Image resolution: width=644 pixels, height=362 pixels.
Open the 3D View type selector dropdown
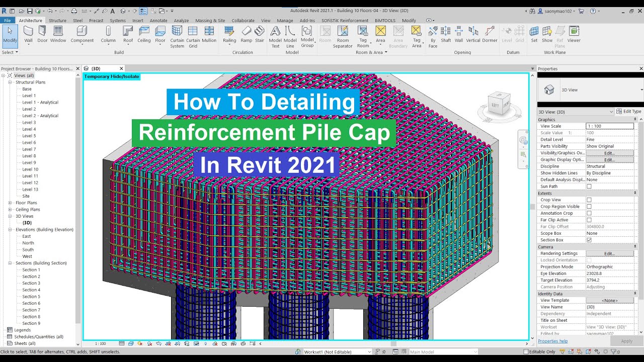591,90
